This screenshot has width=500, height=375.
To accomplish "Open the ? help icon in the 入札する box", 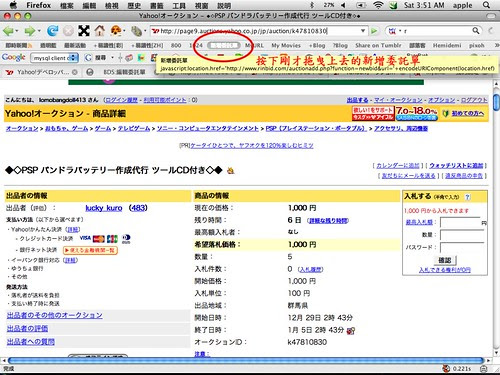I will (467, 197).
